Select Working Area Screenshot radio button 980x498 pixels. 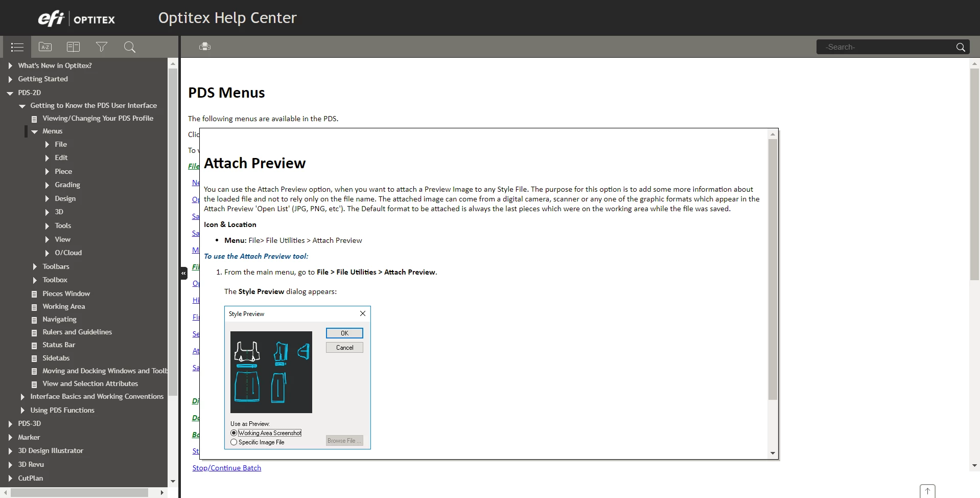(x=234, y=433)
